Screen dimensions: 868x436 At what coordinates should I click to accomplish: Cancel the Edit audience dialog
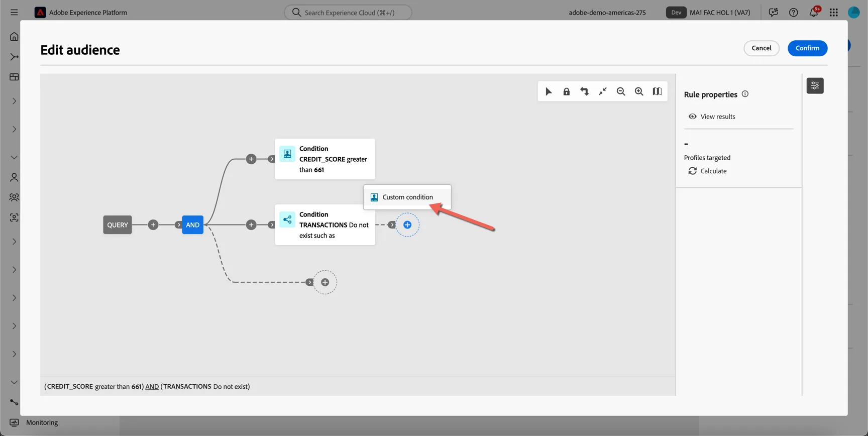tap(762, 48)
